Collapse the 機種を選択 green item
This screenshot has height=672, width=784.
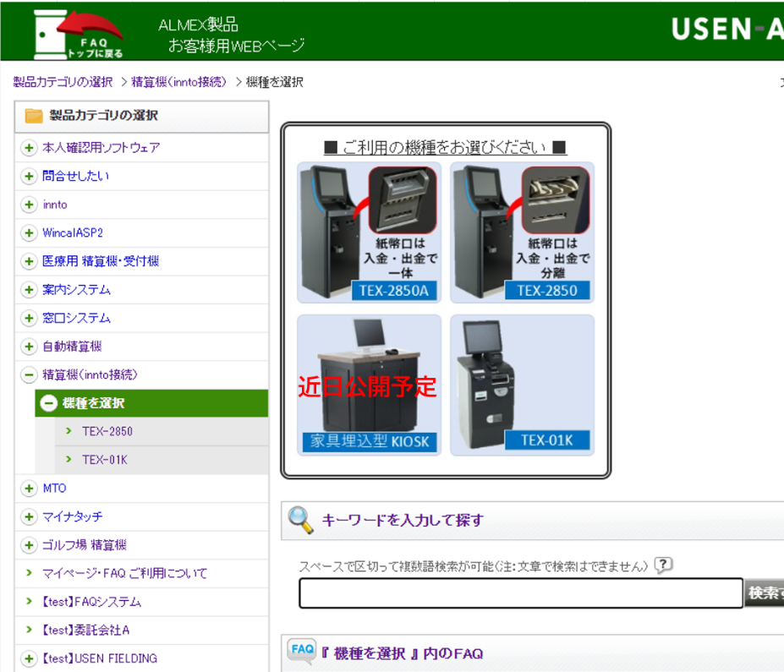pyautogui.click(x=49, y=403)
